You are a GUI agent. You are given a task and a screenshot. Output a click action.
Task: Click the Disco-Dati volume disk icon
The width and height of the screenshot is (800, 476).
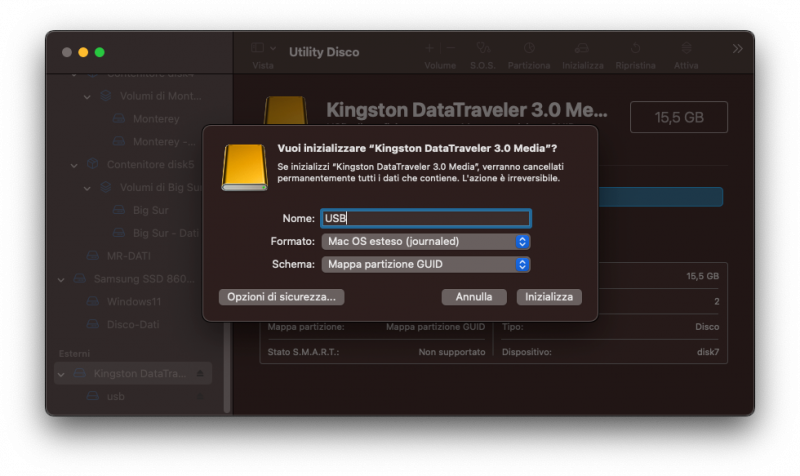tap(92, 324)
